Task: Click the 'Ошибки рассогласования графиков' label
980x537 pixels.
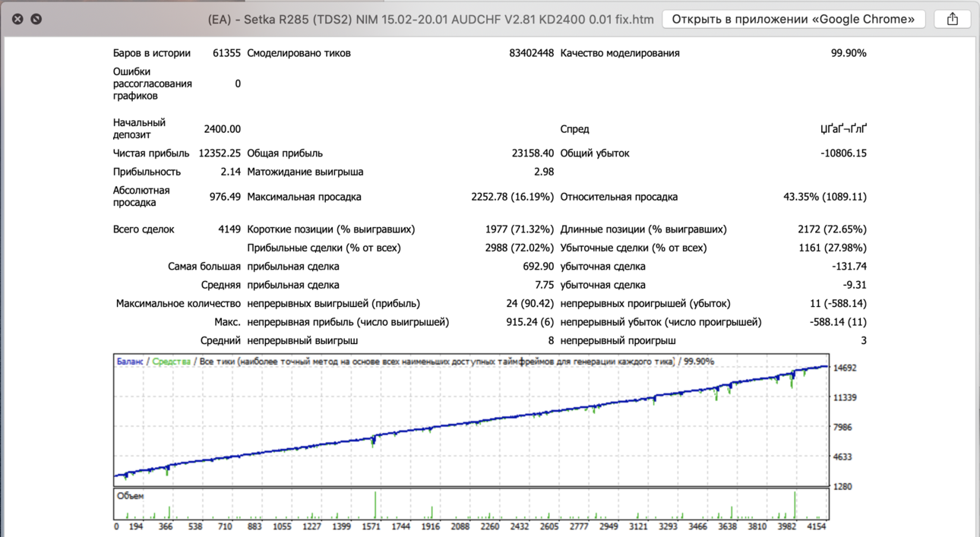Action: pos(153,84)
